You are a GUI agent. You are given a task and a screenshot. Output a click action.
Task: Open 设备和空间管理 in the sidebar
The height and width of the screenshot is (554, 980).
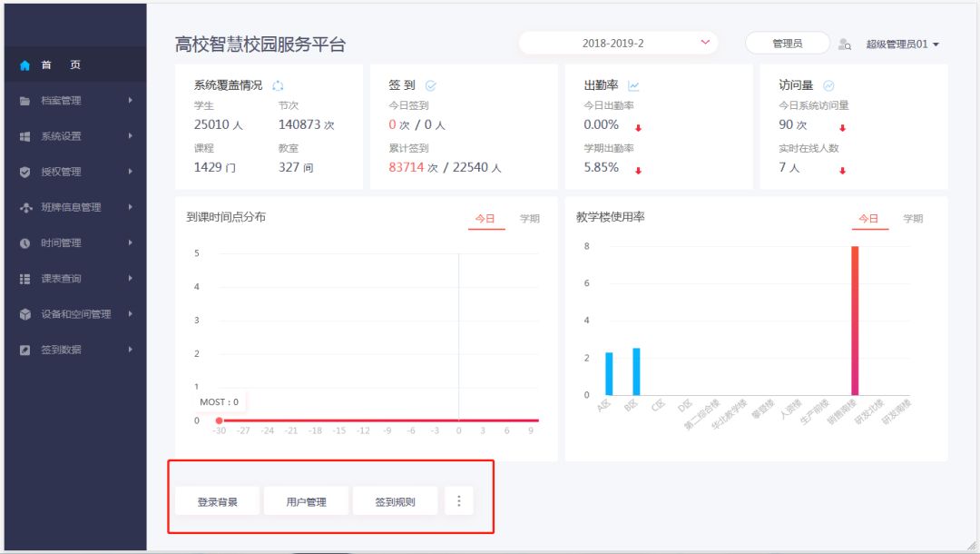75,314
